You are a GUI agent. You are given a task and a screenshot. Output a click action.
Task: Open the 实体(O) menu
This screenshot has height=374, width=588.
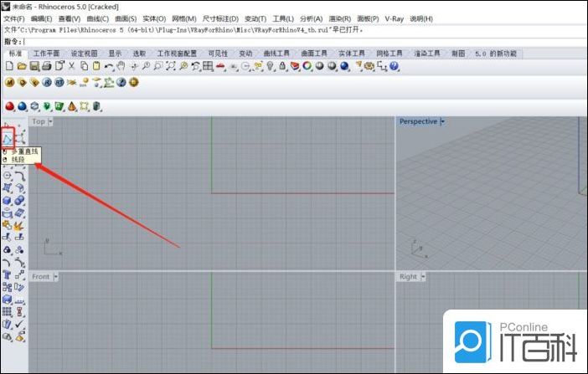(154, 18)
